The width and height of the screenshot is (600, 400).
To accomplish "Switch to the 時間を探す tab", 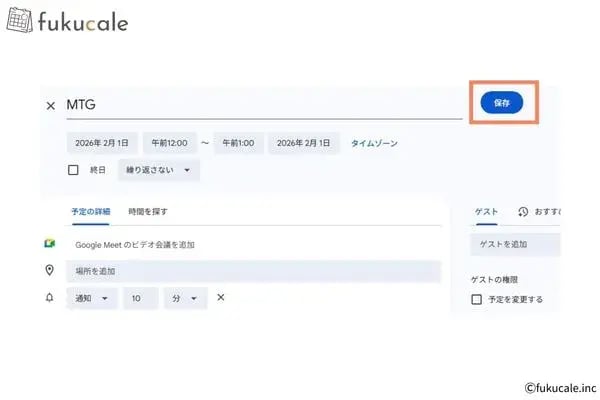I will (148, 212).
